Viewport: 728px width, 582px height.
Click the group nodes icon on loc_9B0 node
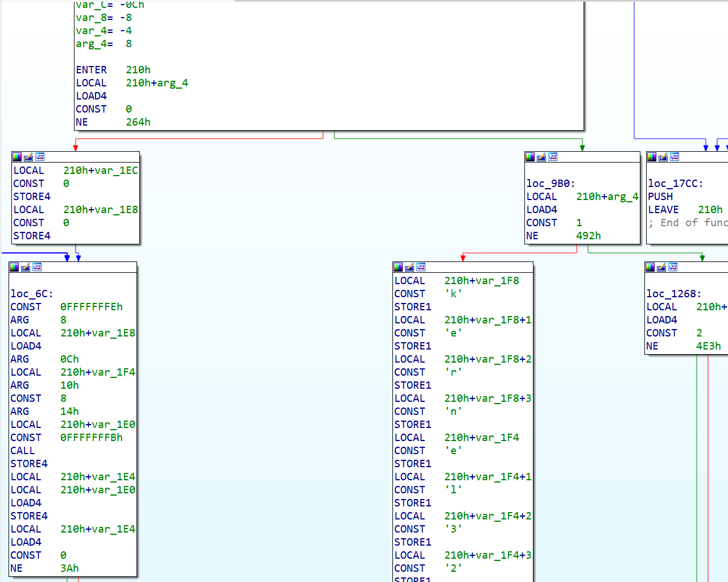pyautogui.click(x=553, y=157)
